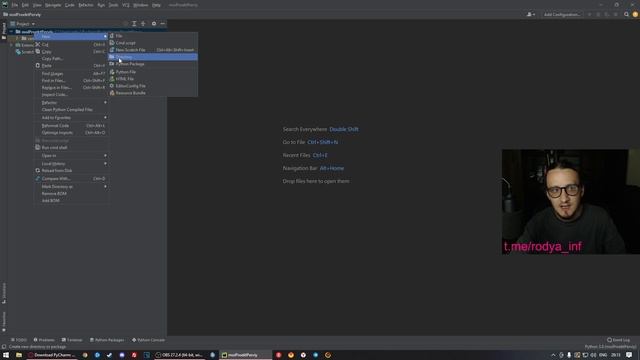Viewport: 640px width, 360px height.
Task: Open the VCS menu
Action: pos(126,5)
